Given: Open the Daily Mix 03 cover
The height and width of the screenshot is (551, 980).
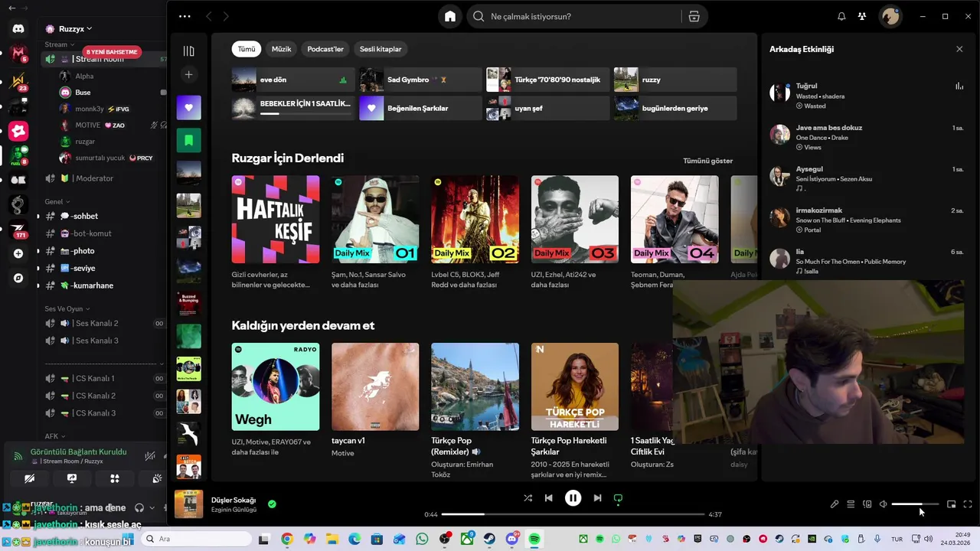Looking at the screenshot, I should 574,220.
